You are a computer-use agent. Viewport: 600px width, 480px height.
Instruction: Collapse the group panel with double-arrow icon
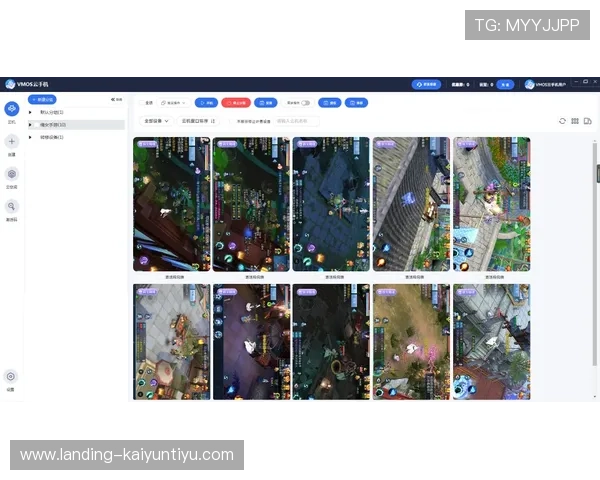(x=117, y=100)
